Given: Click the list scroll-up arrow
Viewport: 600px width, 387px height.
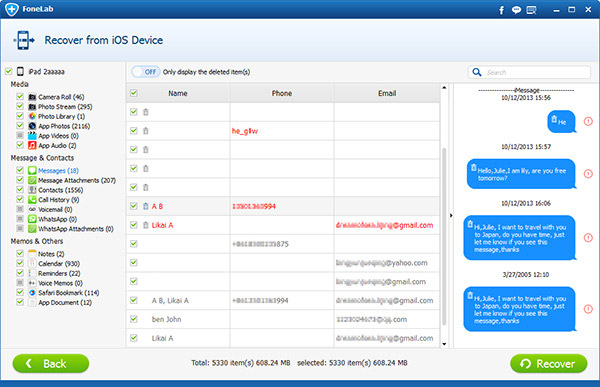Looking at the screenshot, I should pyautogui.click(x=444, y=88).
